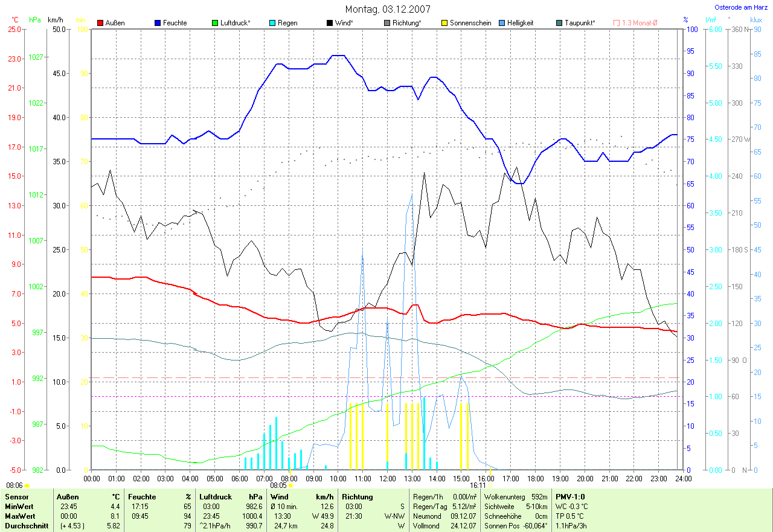Click the Taupunkt legend square
The width and height of the screenshot is (773, 532).
559,23
